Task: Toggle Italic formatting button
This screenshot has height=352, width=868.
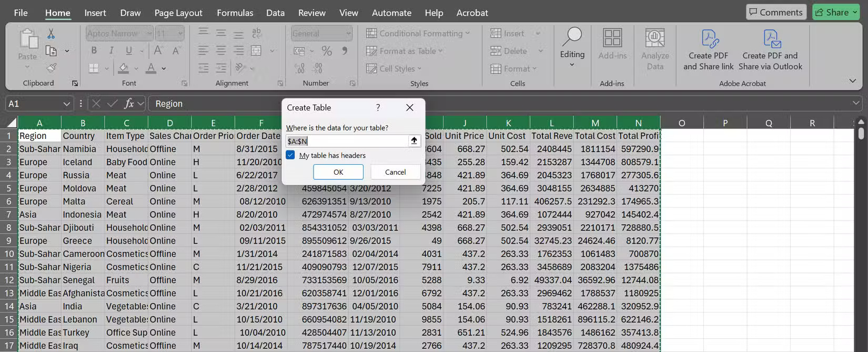Action: point(111,51)
